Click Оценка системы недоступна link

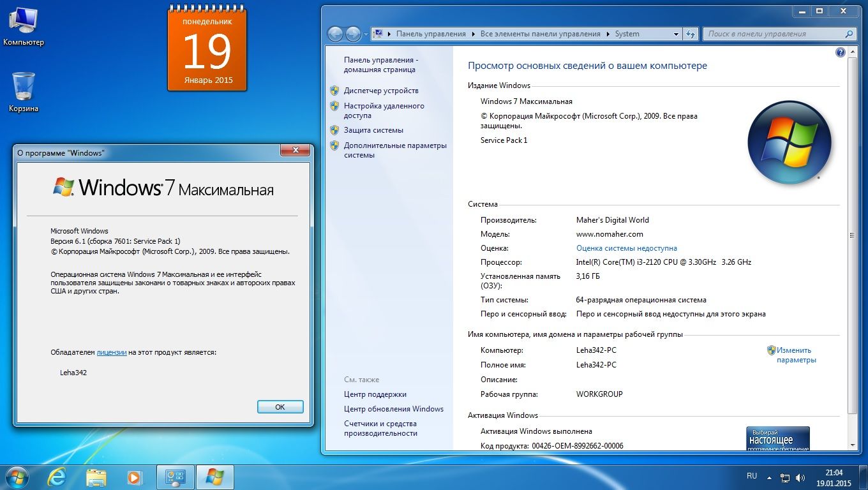626,248
